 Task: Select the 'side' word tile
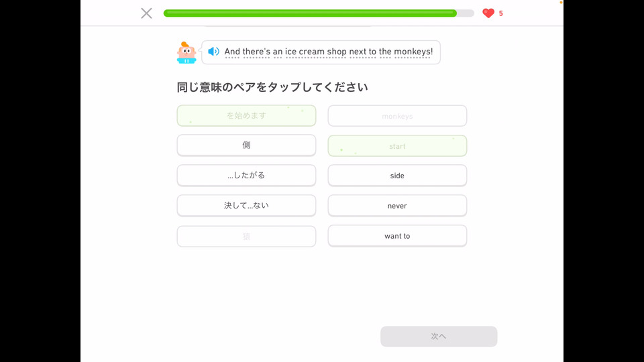pos(397,176)
